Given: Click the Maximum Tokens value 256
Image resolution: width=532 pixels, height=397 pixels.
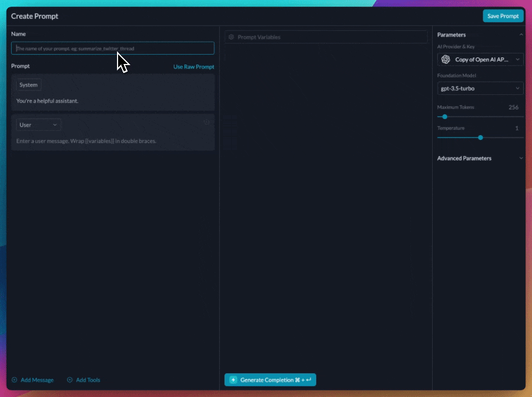Looking at the screenshot, I should click(513, 107).
